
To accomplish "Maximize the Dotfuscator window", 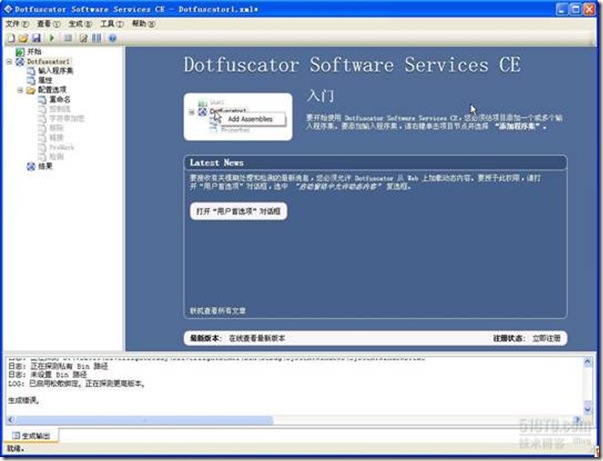I will coord(575,9).
